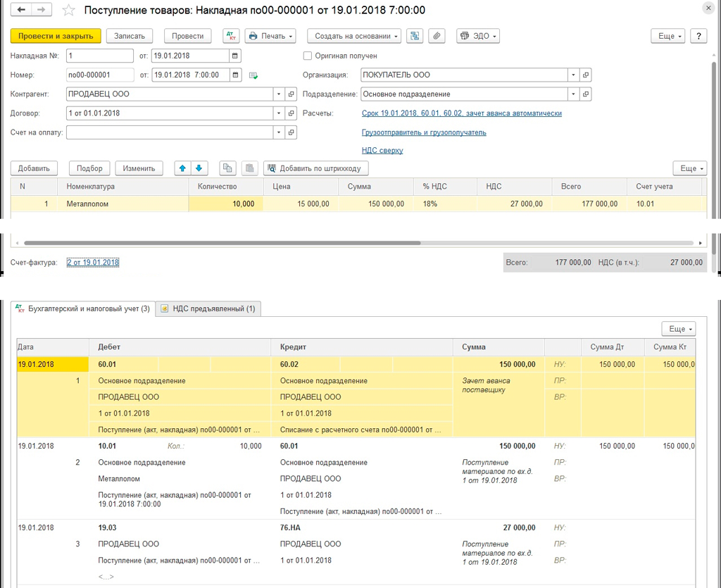This screenshot has height=588, width=721.
Task: Click Добавить по штрихкоду button
Action: pos(316,168)
